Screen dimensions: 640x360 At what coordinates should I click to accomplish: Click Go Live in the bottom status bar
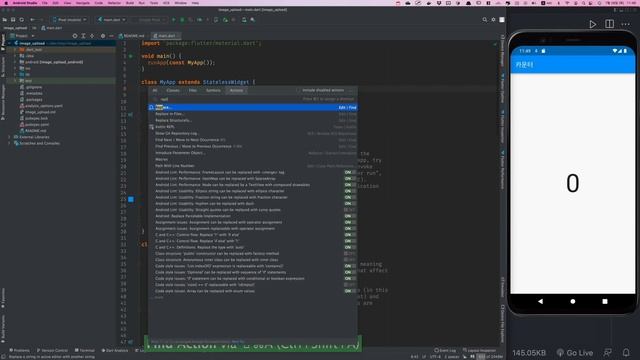click(575, 353)
